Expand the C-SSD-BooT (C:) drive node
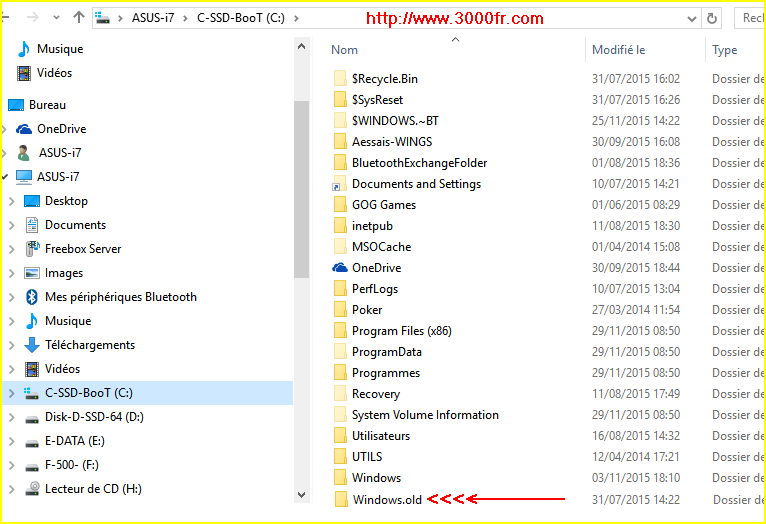 tap(12, 393)
